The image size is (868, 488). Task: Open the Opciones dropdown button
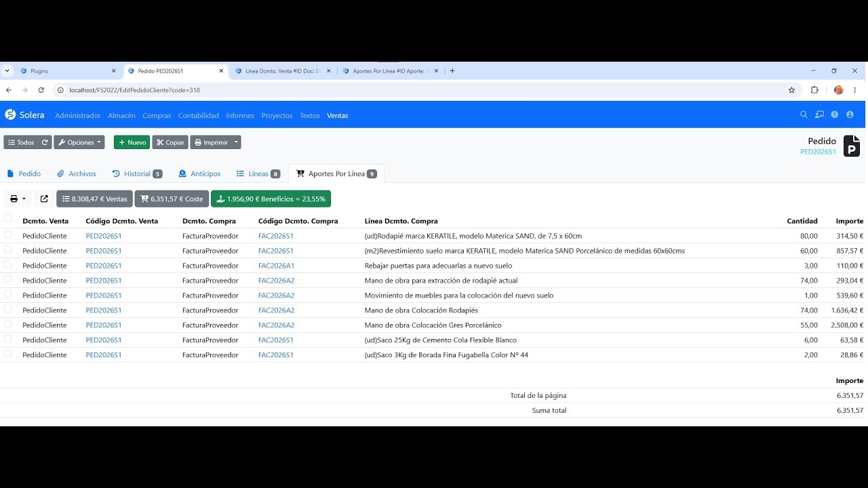(79, 142)
